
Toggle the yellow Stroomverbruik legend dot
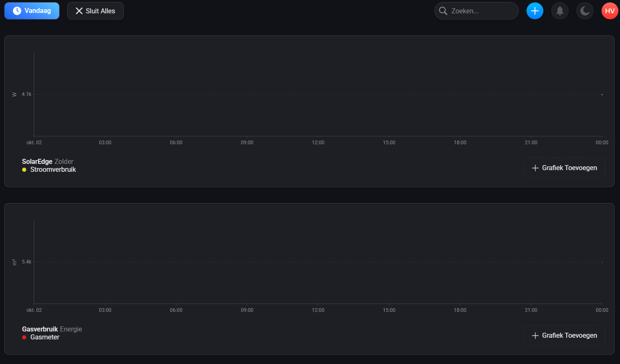[24, 170]
